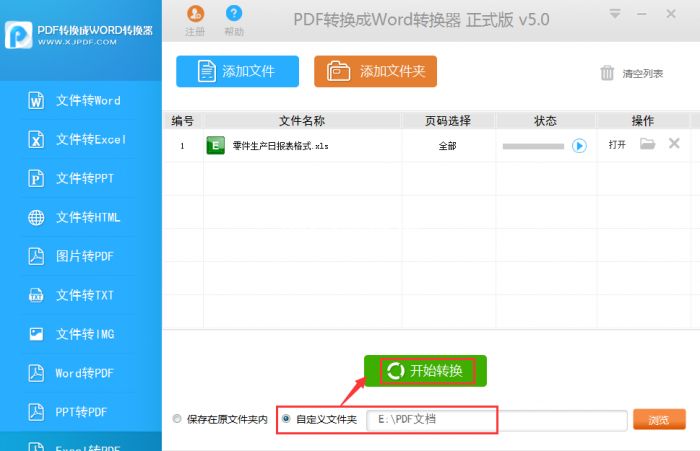The image size is (700, 451).
Task: Click the 清空列表 trash icon
Action: pos(607,72)
